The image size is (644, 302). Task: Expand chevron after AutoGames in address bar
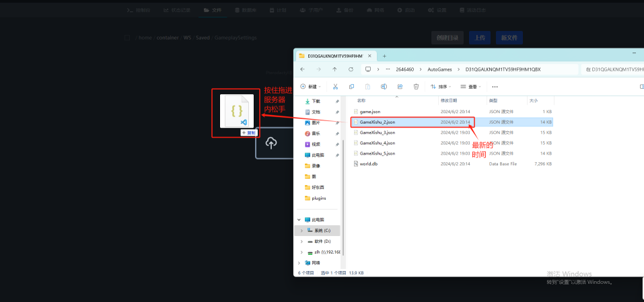pos(459,69)
